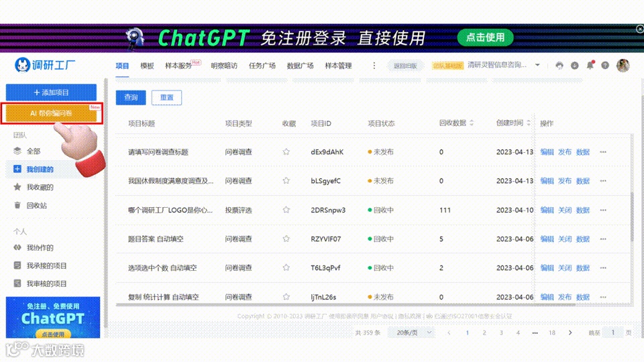Screen dimensions: 644x362
Task: Open 回收站 in the sidebar
Action: click(x=36, y=205)
